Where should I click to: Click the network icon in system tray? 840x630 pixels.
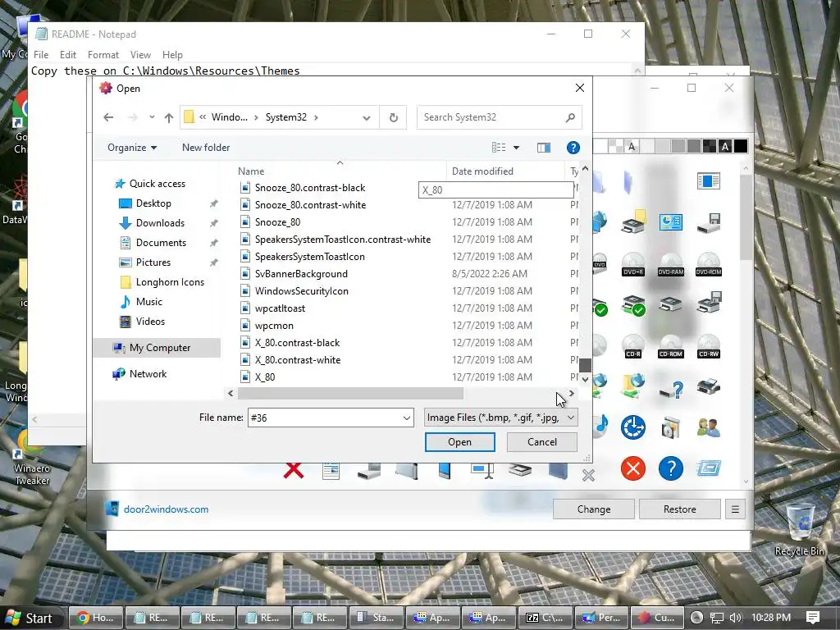click(x=716, y=618)
